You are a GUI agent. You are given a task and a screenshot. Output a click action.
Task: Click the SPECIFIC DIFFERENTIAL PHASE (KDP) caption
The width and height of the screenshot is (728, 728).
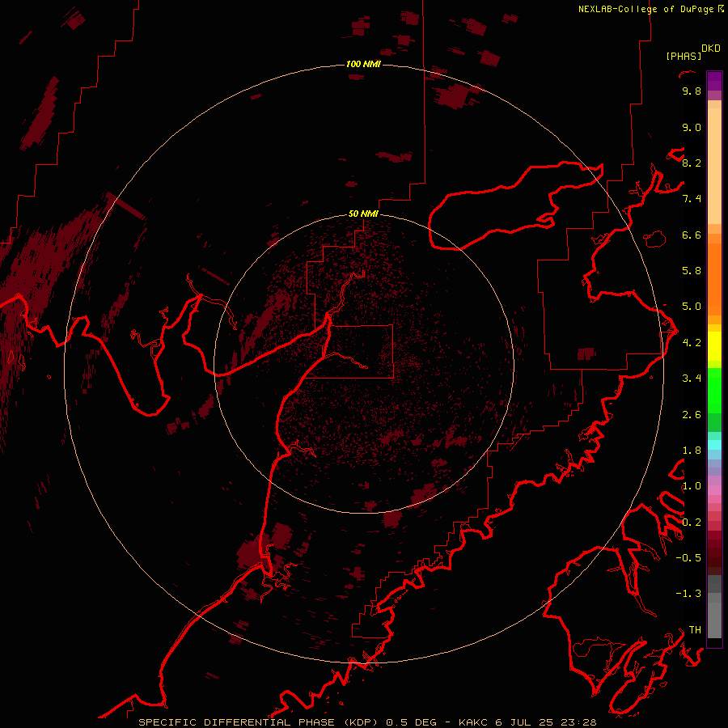[260, 722]
